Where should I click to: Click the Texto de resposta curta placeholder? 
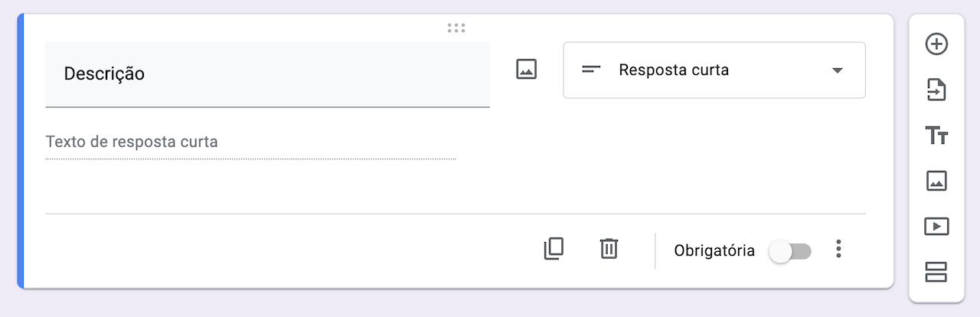click(x=132, y=142)
